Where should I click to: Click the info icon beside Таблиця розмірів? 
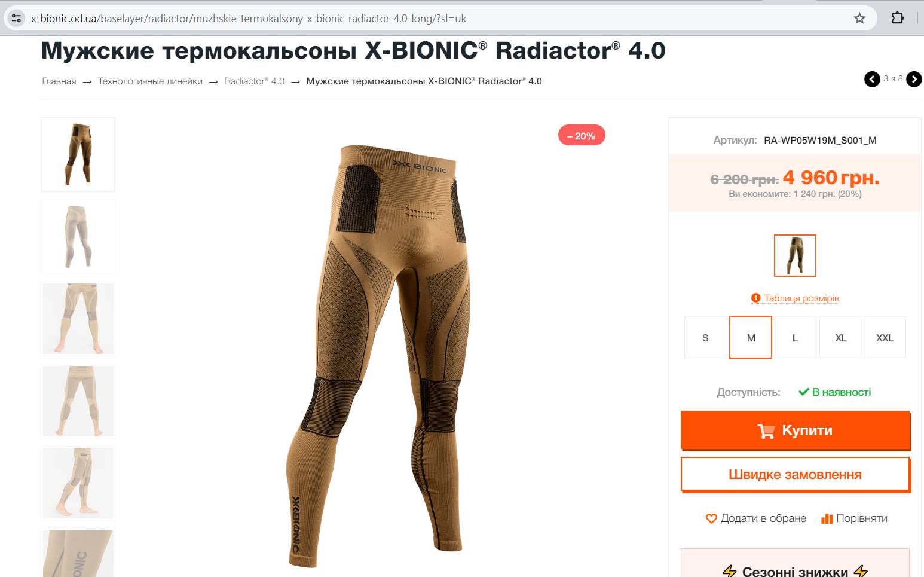[x=756, y=298]
